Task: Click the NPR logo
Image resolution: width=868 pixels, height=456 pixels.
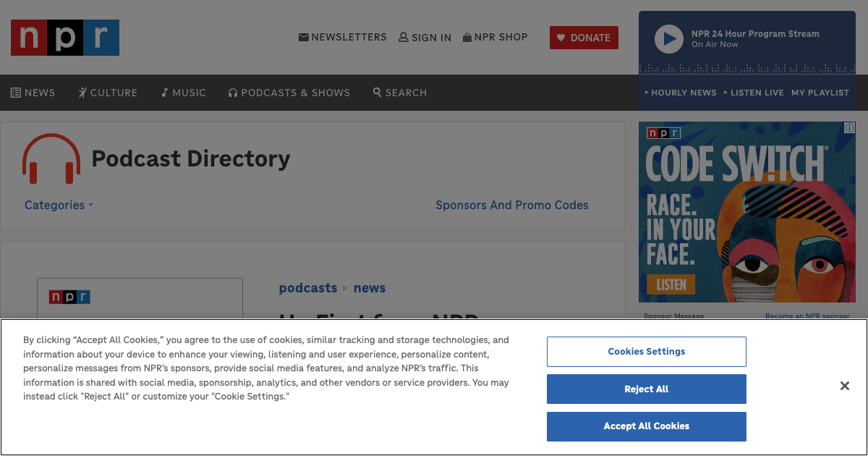Action: [65, 38]
